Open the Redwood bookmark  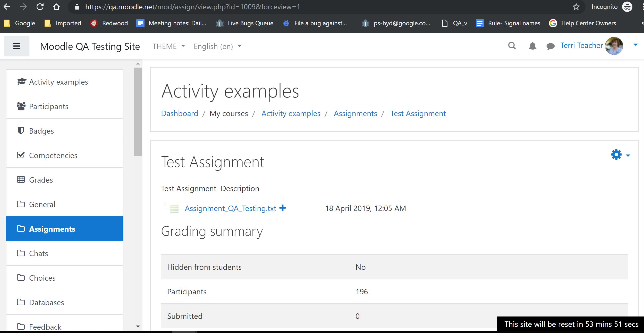click(109, 23)
